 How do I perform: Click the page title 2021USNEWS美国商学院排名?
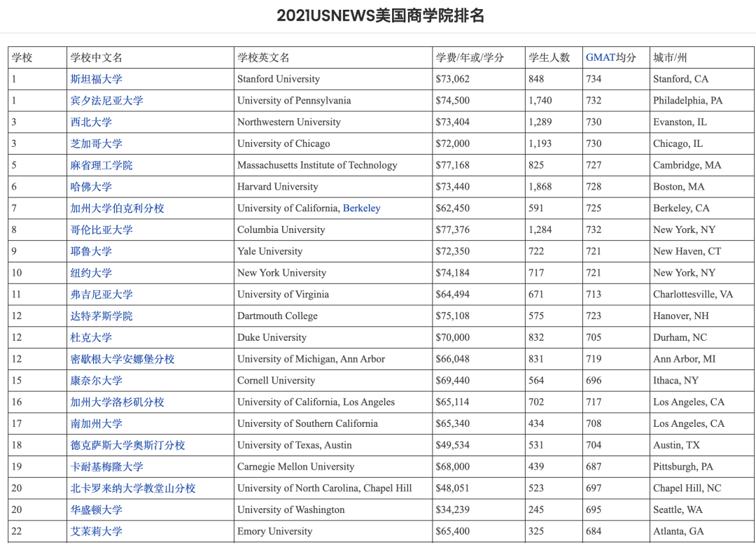tap(380, 15)
